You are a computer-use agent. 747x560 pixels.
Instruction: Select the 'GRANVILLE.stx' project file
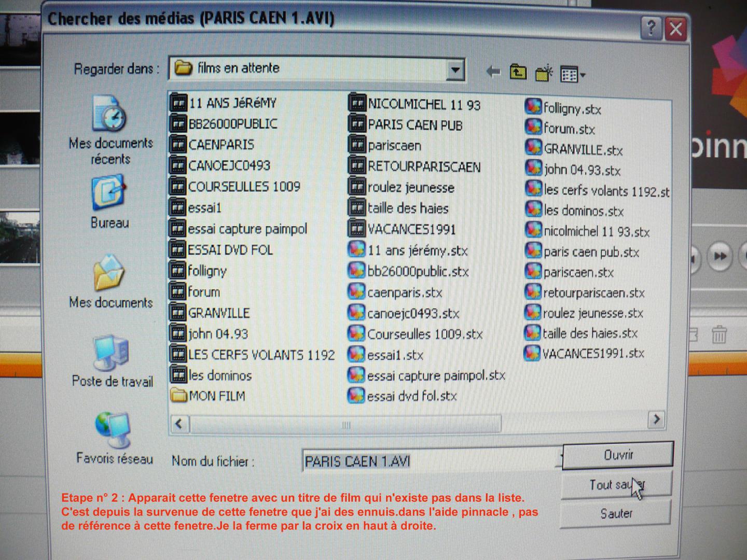[x=574, y=150]
